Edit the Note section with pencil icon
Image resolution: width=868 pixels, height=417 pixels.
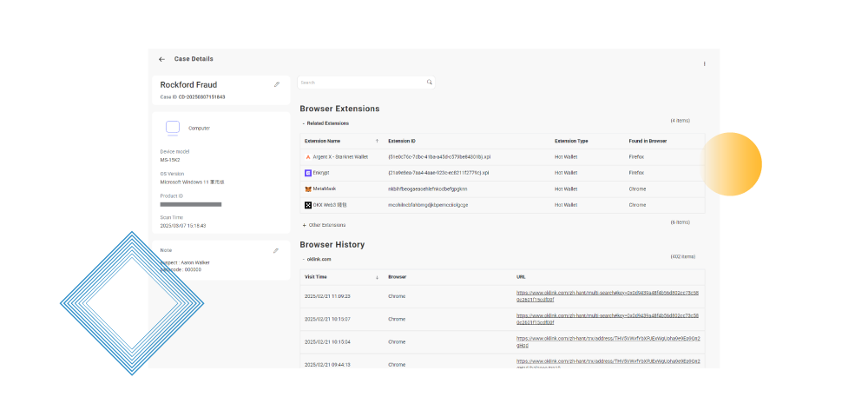[x=276, y=250]
